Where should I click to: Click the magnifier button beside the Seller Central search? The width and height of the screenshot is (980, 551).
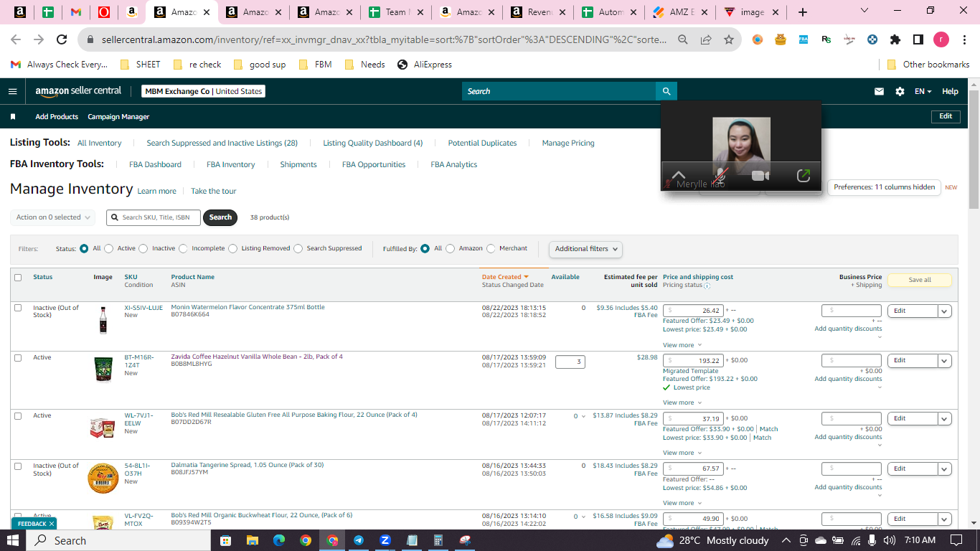click(x=666, y=91)
